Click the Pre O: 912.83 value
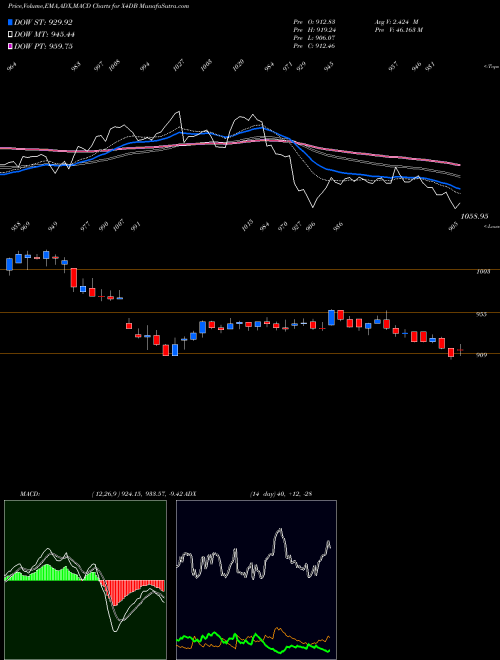 314,22
